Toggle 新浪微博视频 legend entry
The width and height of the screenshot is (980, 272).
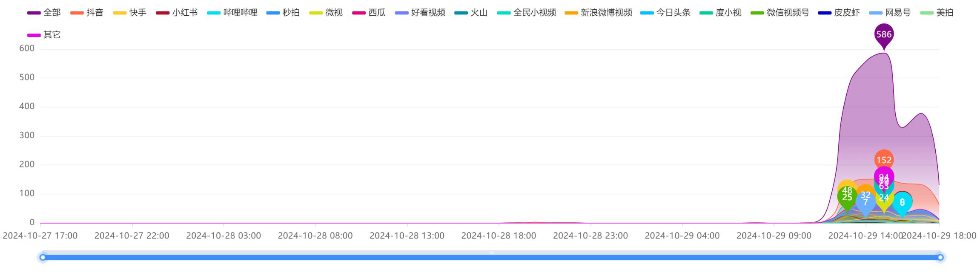599,13
